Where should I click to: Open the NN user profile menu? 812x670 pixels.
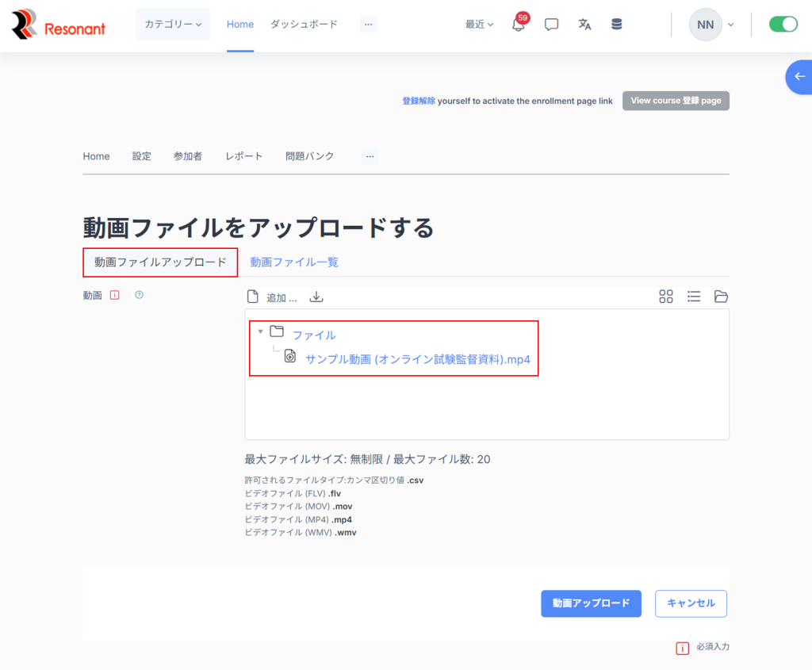click(710, 25)
